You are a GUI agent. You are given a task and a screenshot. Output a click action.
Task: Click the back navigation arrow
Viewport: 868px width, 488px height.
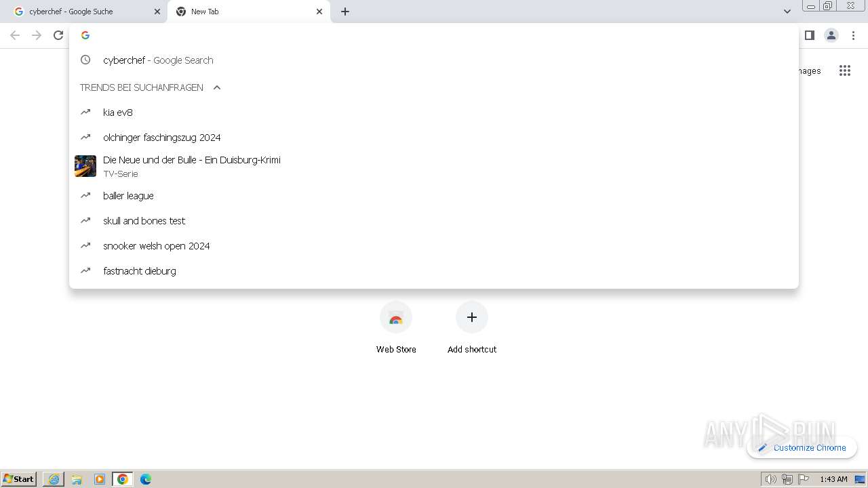pyautogui.click(x=15, y=35)
